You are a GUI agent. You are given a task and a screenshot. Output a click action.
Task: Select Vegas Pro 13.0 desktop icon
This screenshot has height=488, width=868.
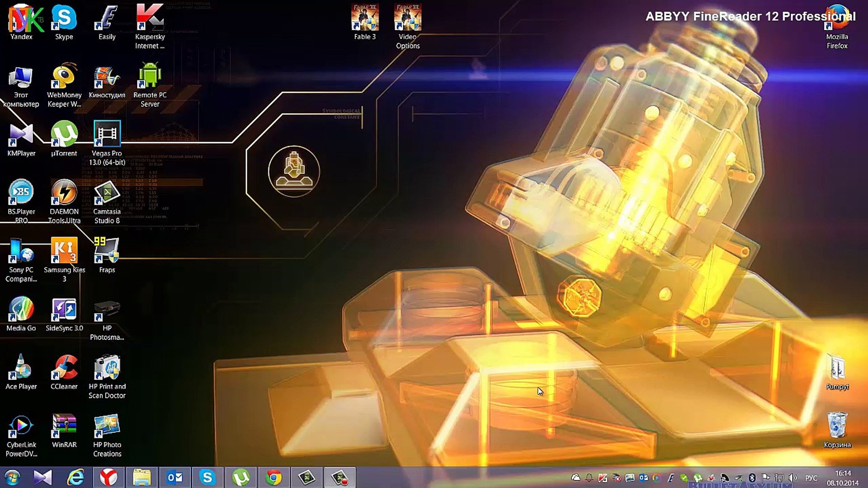tap(107, 144)
